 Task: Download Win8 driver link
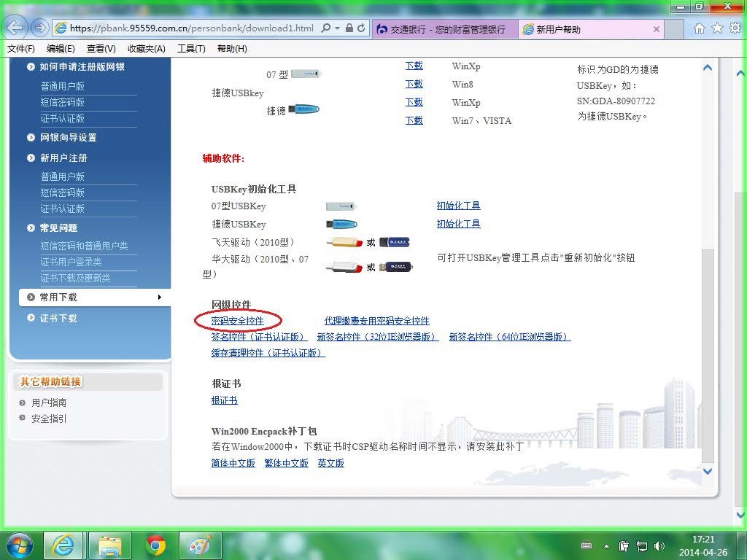[414, 84]
